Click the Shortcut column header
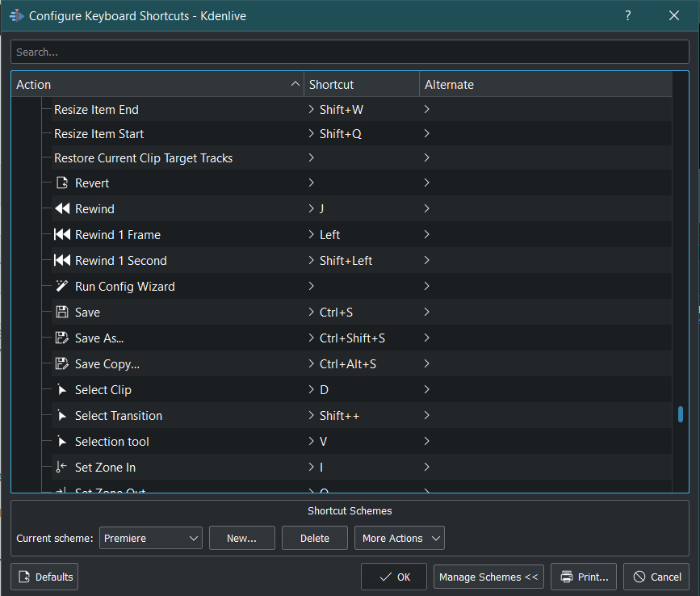 [362, 84]
